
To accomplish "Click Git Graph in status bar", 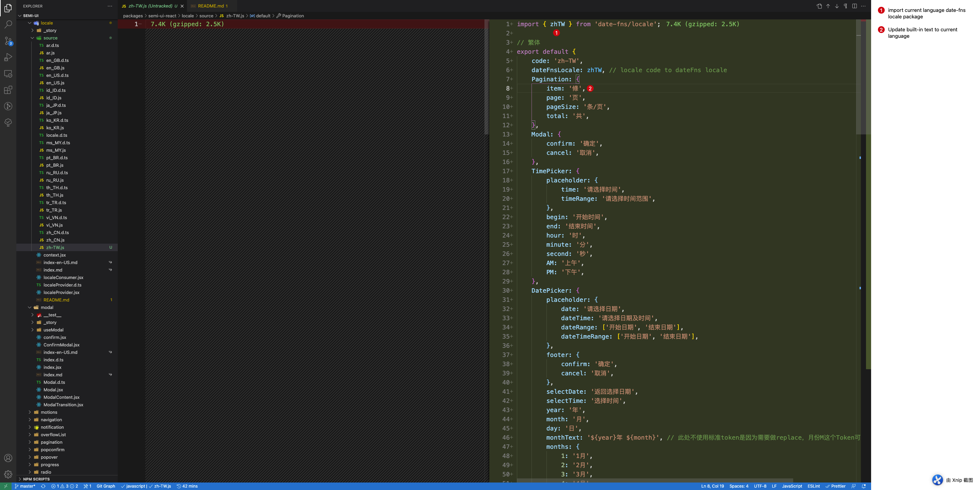I will click(x=106, y=486).
